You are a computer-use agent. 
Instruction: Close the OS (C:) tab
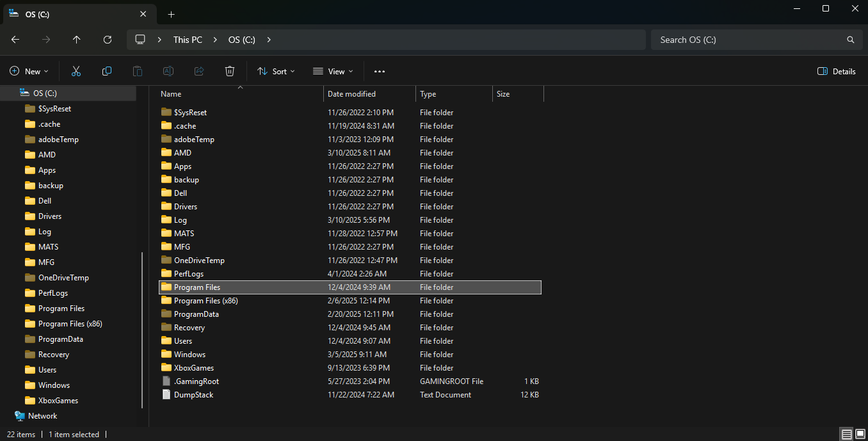[143, 14]
